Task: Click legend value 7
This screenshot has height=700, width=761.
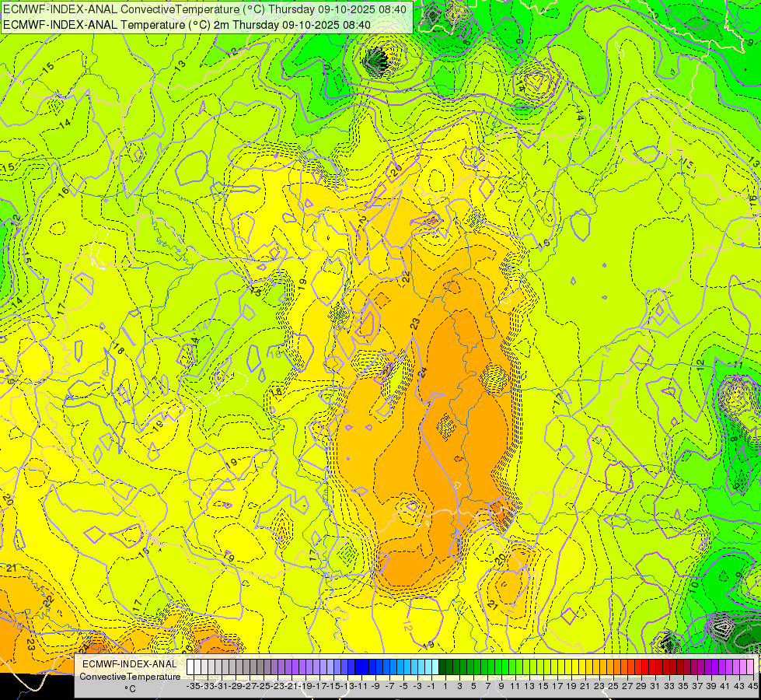Action: point(487,687)
